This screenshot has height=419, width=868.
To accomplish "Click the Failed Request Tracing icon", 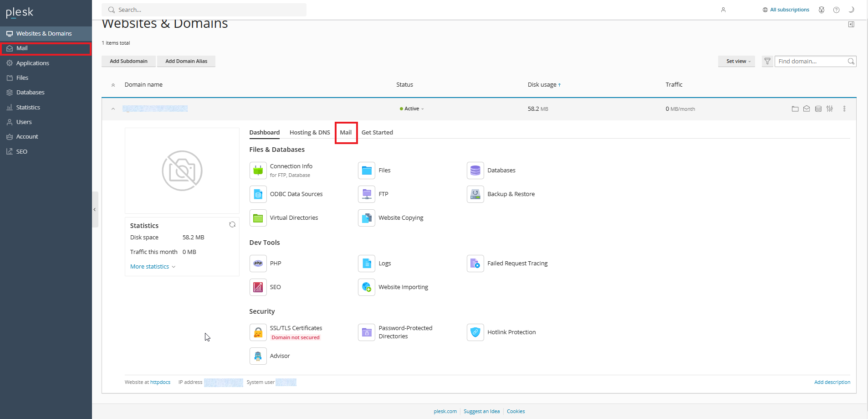I will click(x=475, y=264).
